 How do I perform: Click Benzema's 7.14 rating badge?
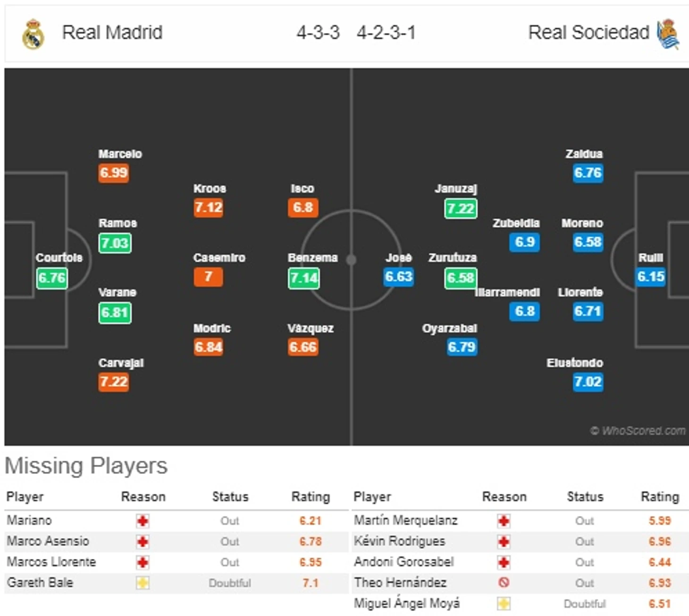point(303,278)
